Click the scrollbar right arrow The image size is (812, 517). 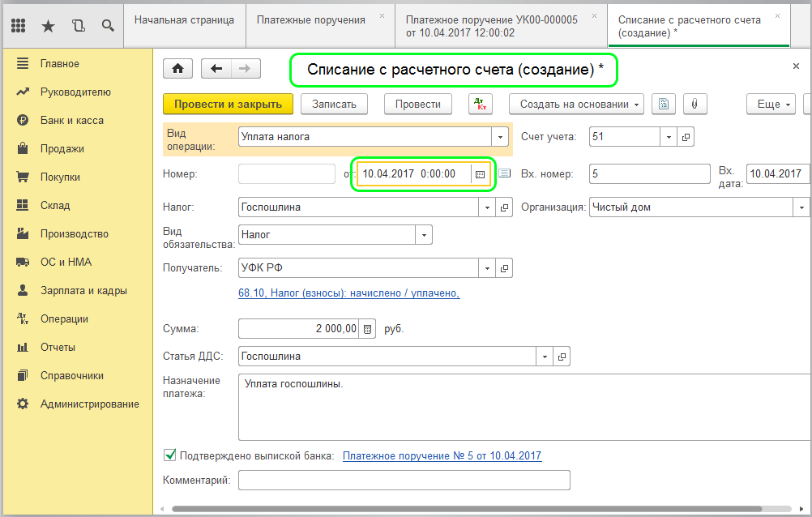click(801, 509)
